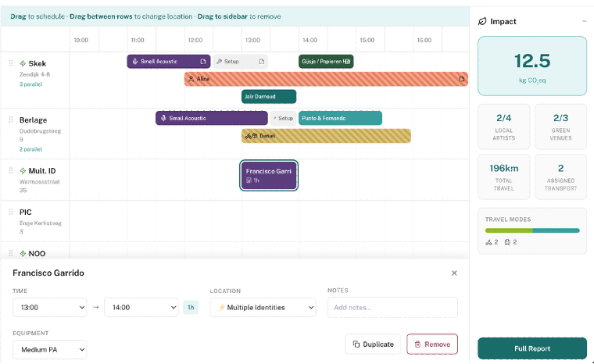Click the note icon at end of Aline bar

[461, 79]
